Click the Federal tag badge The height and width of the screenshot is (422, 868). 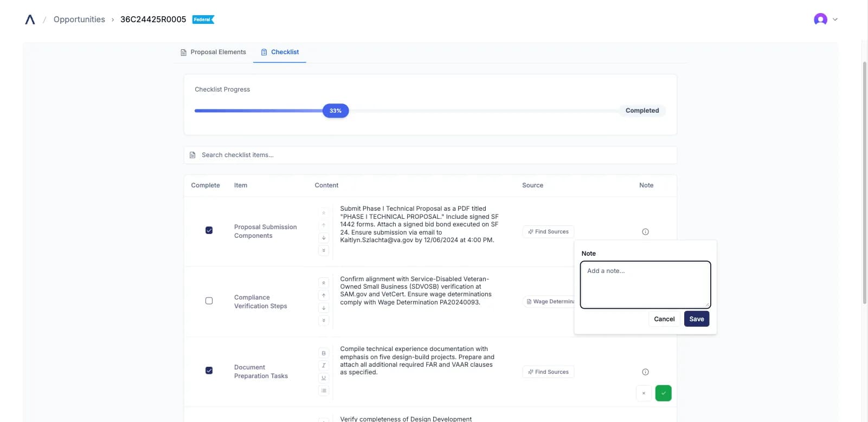[x=203, y=20]
